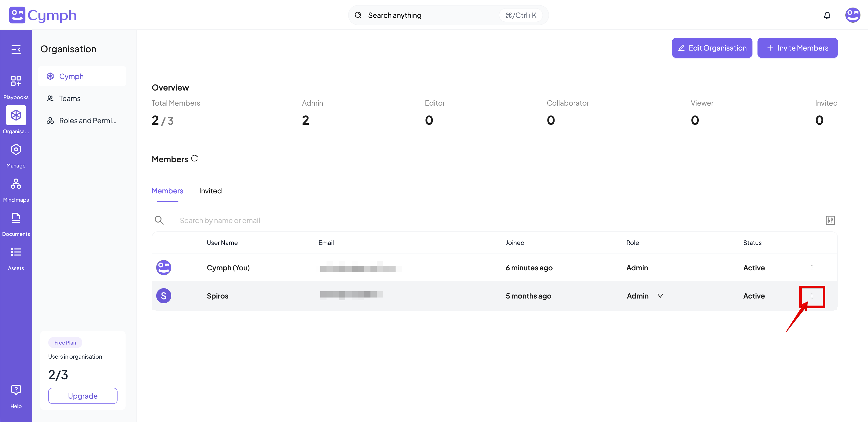This screenshot has height=422, width=868.
Task: Click the notification bell icon
Action: point(827,16)
